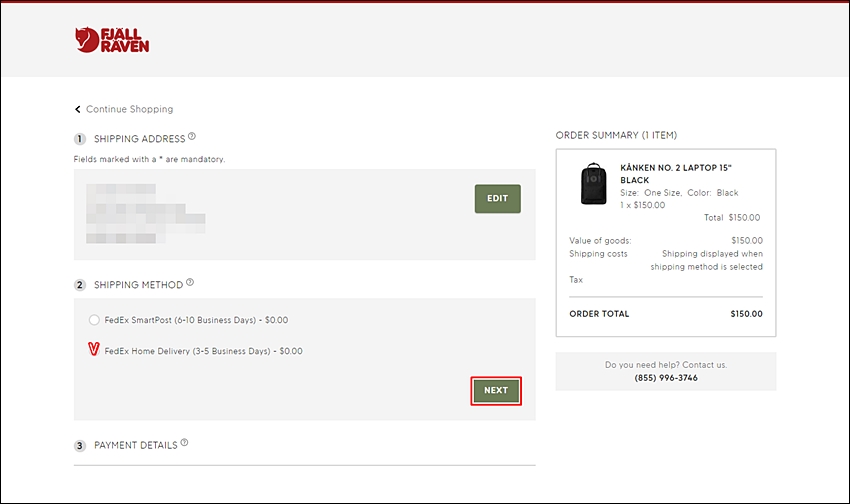850x504 pixels.
Task: Click the FedEx SmartPost (6-10 Business Days) label
Action: 196,320
